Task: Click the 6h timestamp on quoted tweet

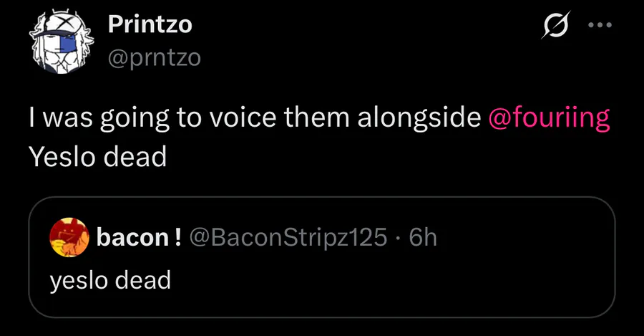Action: [423, 237]
